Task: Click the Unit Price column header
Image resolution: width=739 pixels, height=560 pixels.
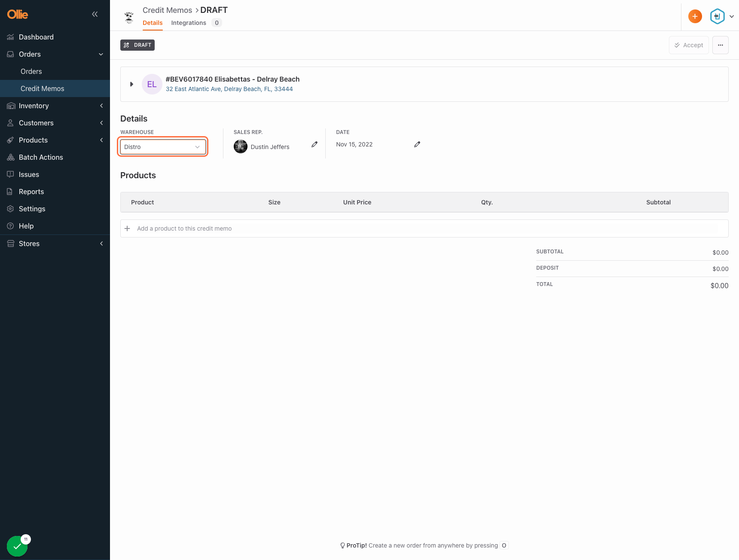Action: coord(357,202)
